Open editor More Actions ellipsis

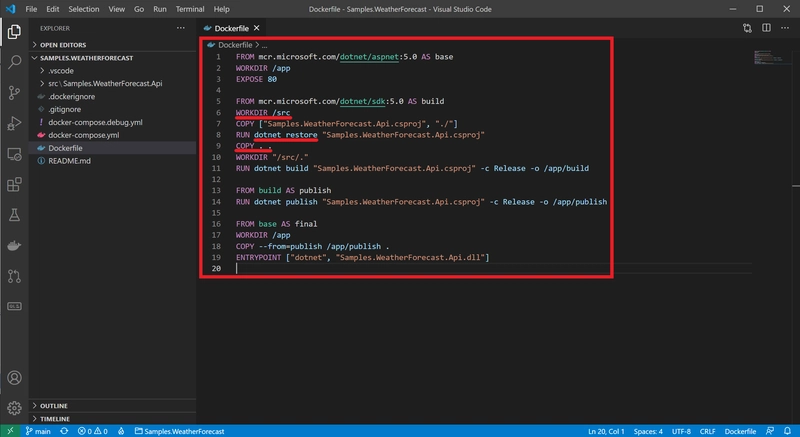[x=785, y=28]
